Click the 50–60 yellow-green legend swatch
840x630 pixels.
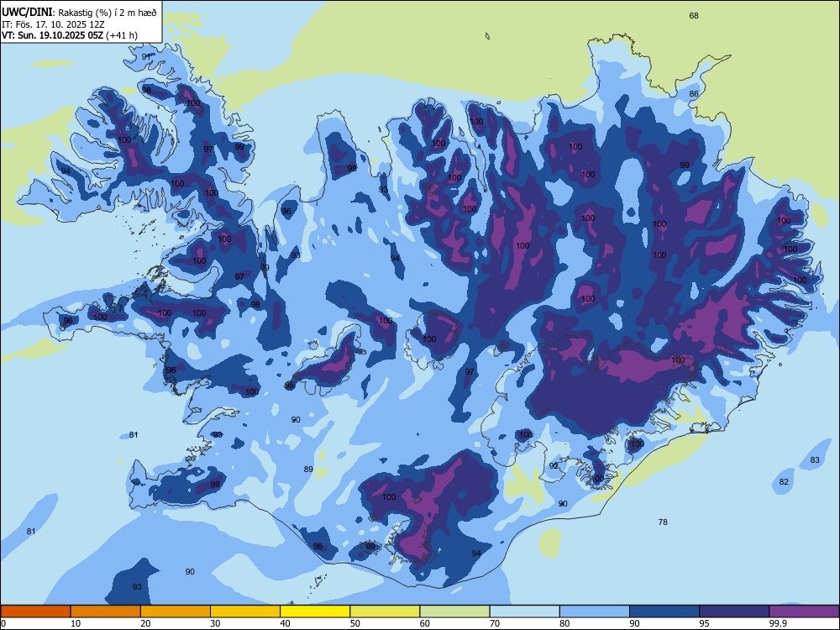tap(385, 612)
